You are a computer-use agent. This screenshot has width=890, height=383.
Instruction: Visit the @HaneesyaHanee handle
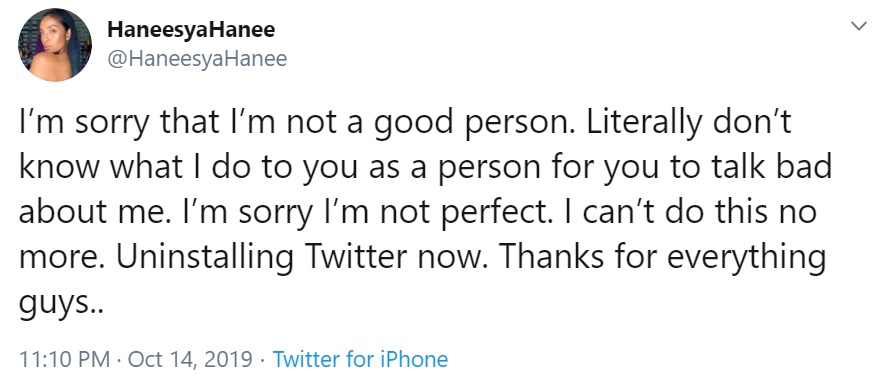(198, 58)
